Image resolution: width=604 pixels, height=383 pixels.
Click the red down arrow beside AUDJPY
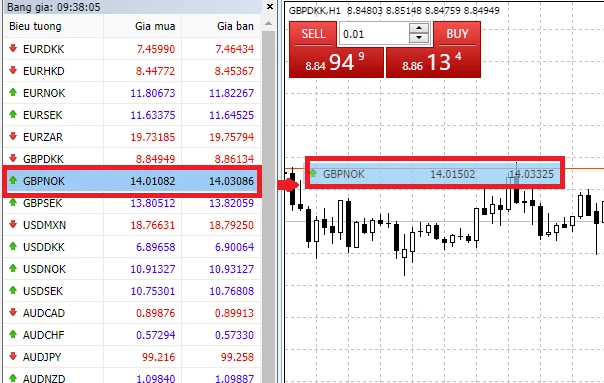pos(13,356)
